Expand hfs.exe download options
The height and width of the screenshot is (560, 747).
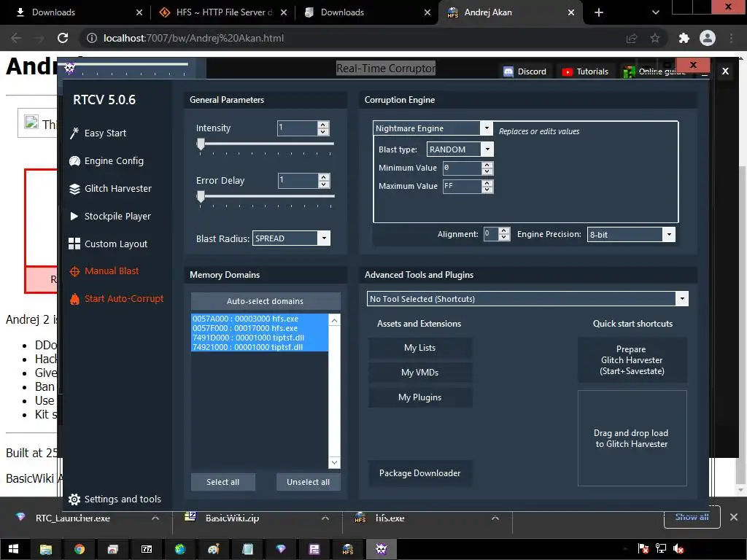(495, 518)
